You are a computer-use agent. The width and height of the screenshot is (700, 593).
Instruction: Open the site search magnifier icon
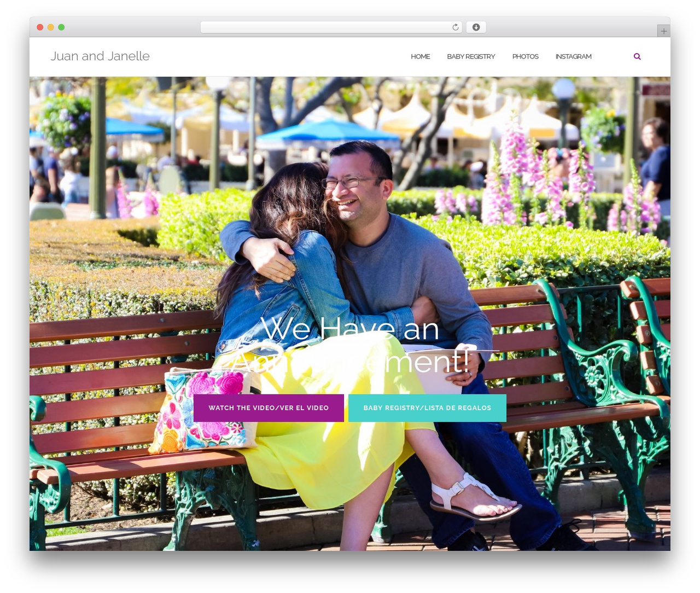pyautogui.click(x=637, y=56)
